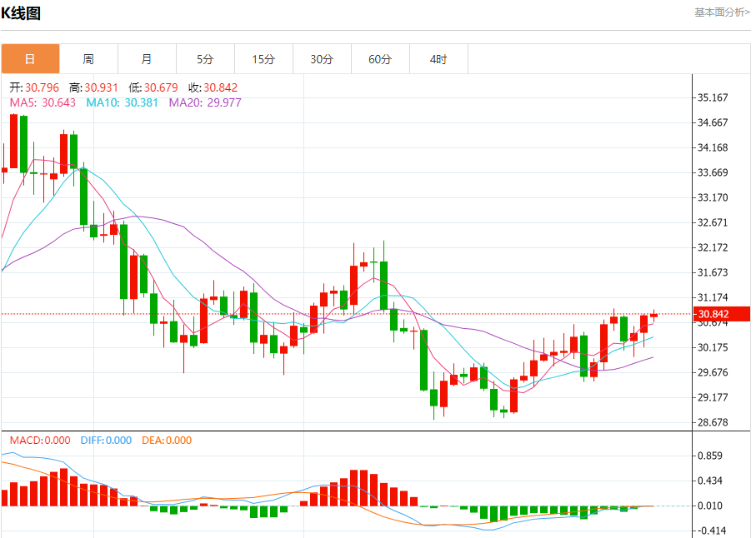Select the 日 daily chart tab
Image resolution: width=756 pixels, height=538 pixels.
pyautogui.click(x=30, y=59)
